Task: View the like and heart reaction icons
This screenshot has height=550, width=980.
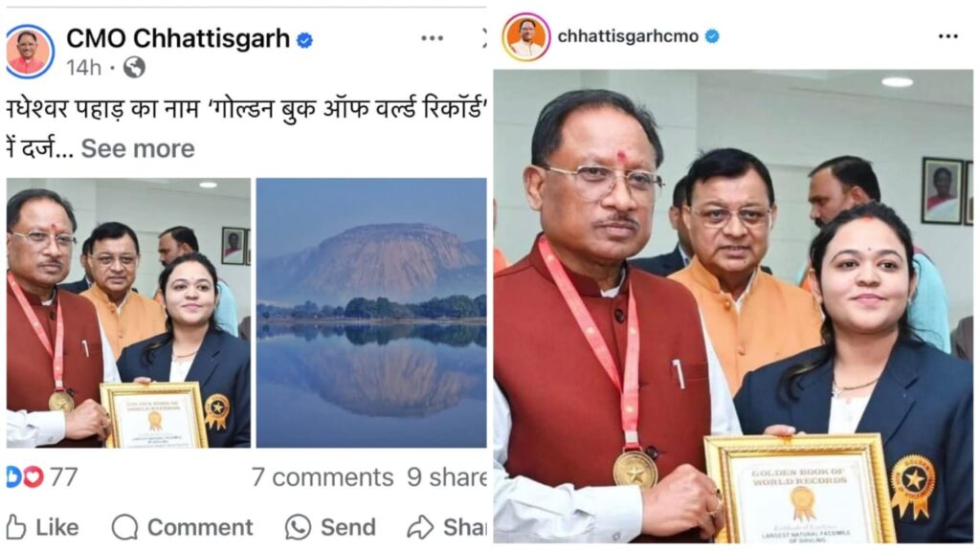Action: click(25, 477)
